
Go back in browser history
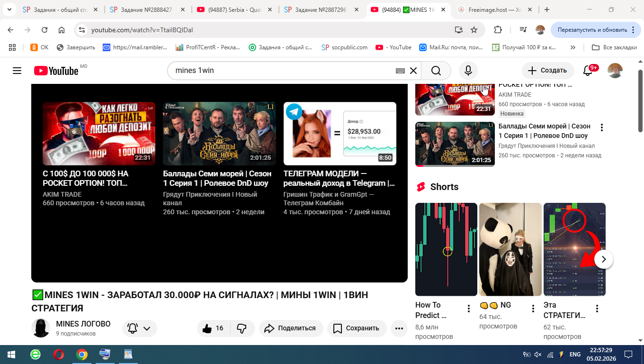10,30
